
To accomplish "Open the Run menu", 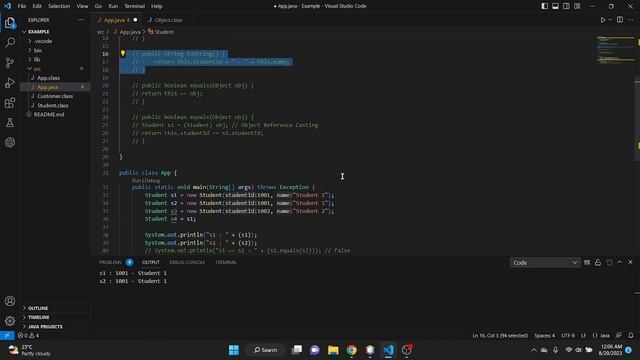I will [x=113, y=6].
